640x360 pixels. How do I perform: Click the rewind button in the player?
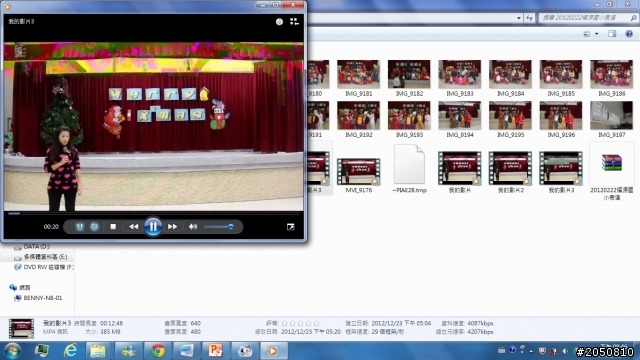(x=133, y=227)
